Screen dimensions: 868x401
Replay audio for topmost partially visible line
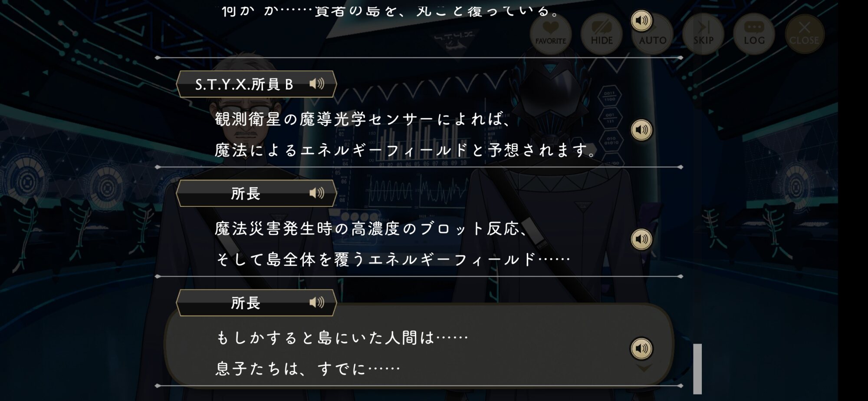point(641,20)
